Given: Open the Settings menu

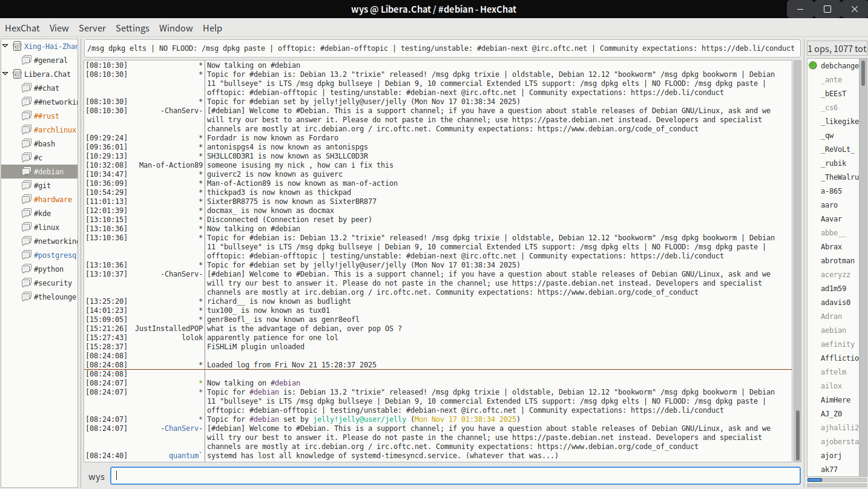Looking at the screenshot, I should (133, 28).
